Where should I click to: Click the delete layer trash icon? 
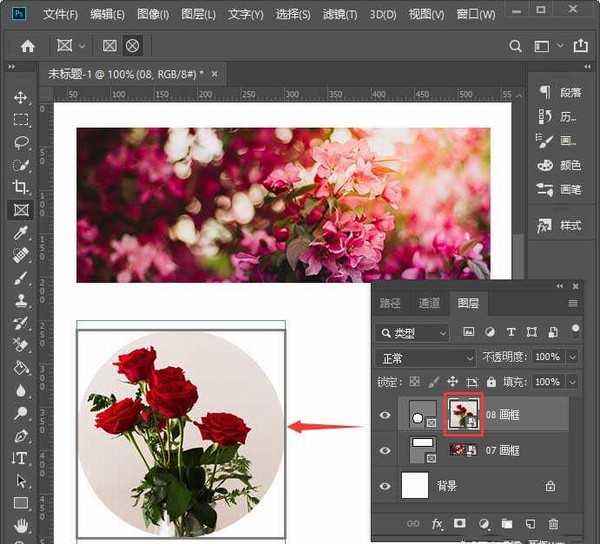[x=553, y=523]
